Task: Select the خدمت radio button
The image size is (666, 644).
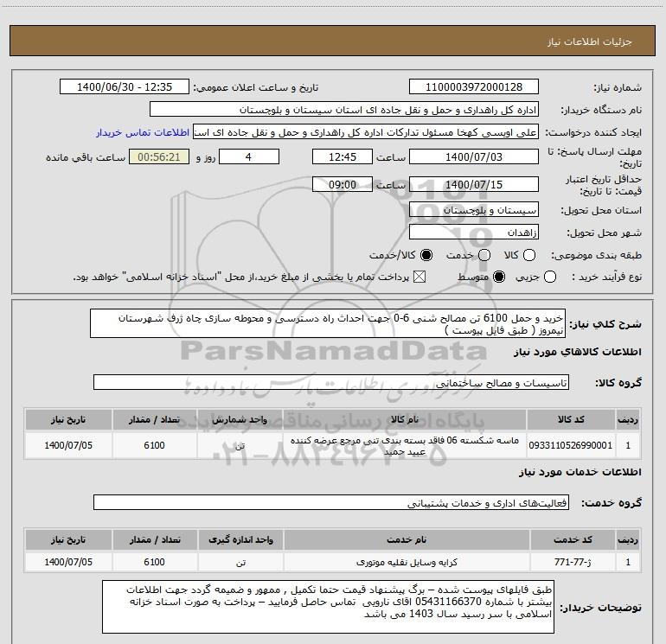Action: pos(484,255)
